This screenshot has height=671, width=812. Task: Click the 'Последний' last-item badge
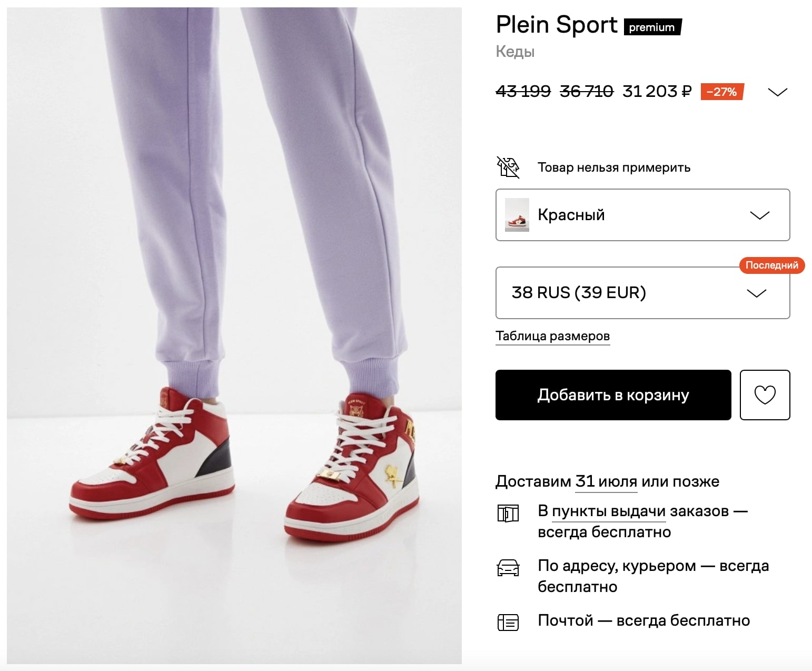coord(771,265)
